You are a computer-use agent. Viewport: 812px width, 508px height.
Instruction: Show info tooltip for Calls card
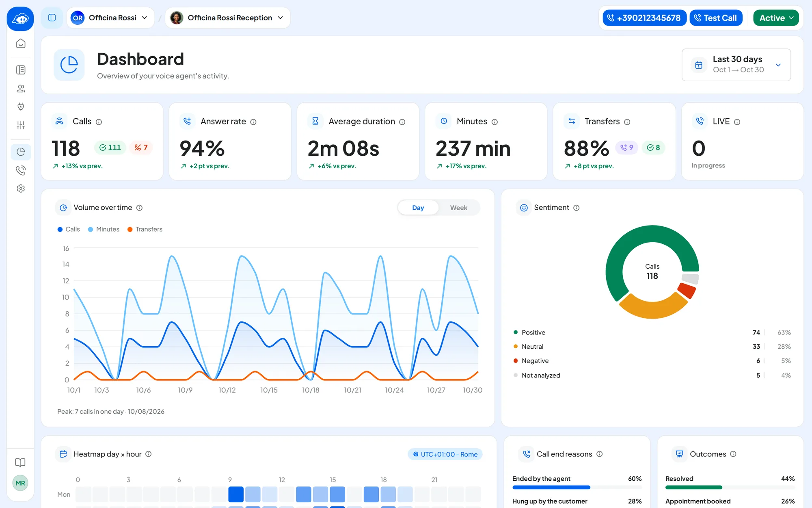click(99, 122)
